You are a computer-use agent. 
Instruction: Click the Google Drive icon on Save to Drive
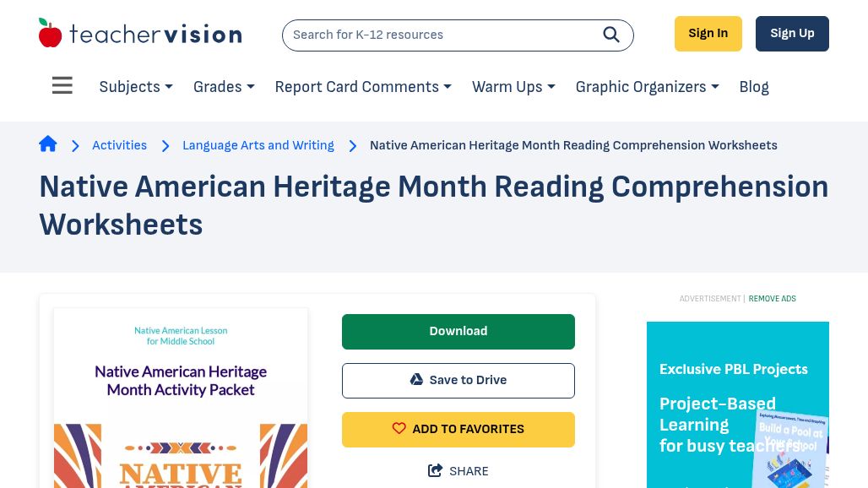click(x=416, y=379)
